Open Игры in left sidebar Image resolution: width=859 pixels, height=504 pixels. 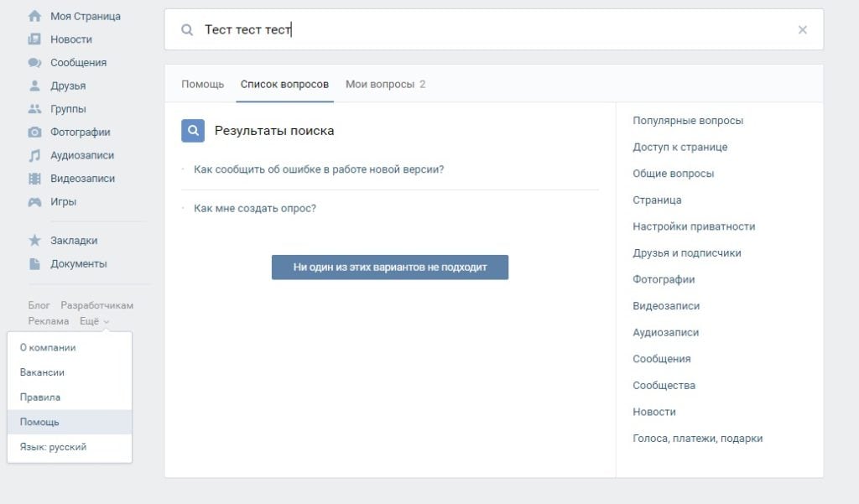64,201
